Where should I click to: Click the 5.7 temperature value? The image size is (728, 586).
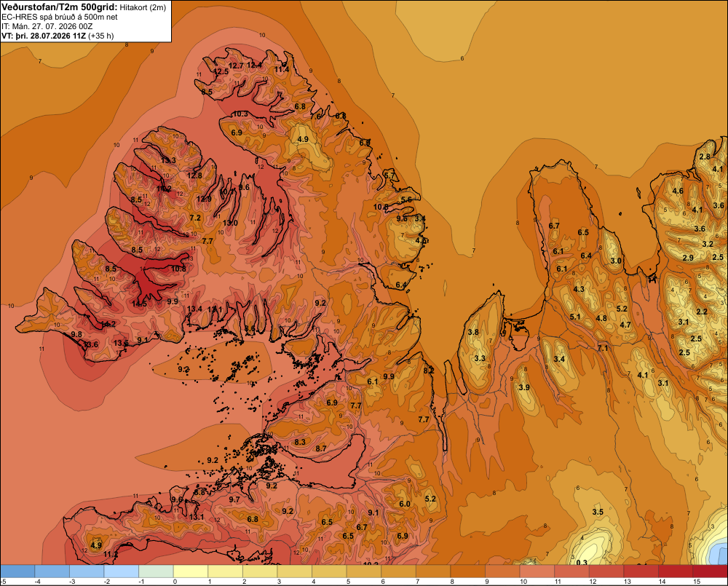(x=389, y=175)
